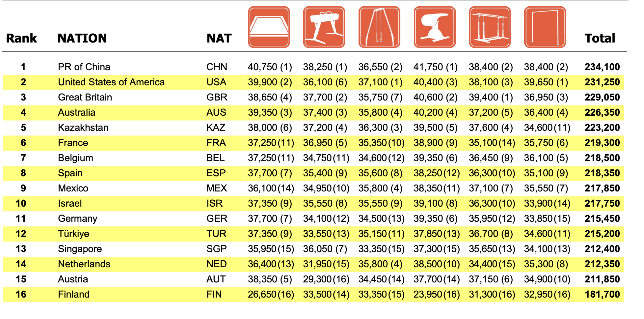Image resolution: width=644 pixels, height=319 pixels.
Task: Click Australia total 226,350
Action: [x=602, y=112]
